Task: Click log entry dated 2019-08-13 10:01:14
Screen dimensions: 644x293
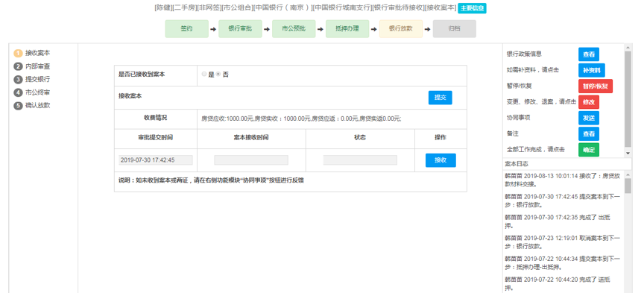Action: (x=562, y=179)
